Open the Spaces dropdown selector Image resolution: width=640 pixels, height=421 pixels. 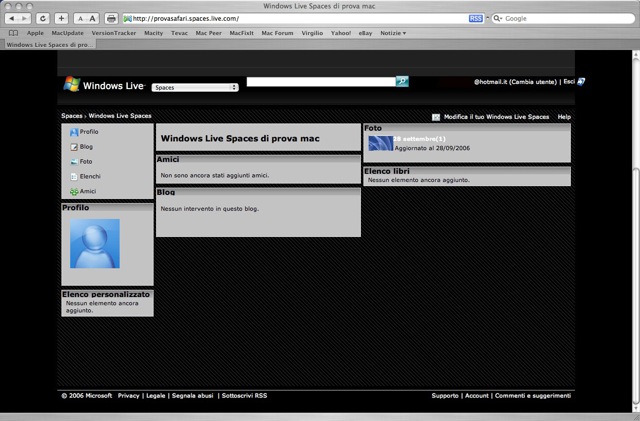point(195,87)
